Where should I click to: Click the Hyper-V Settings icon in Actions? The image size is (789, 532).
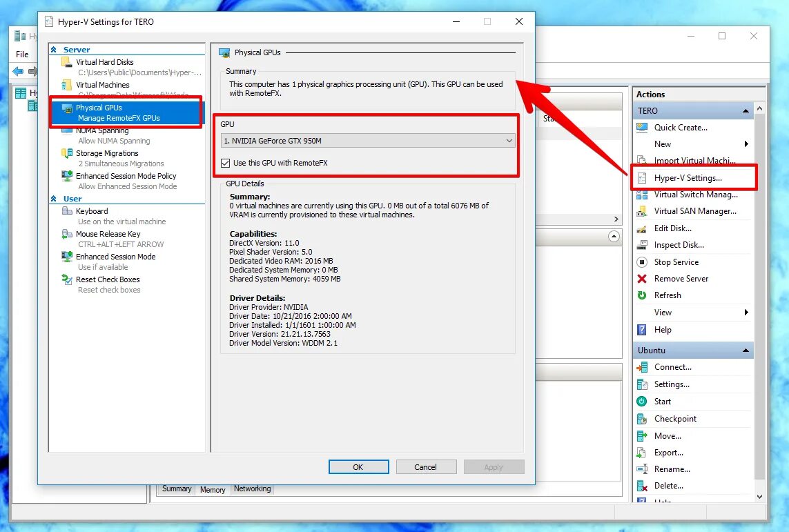coord(642,178)
